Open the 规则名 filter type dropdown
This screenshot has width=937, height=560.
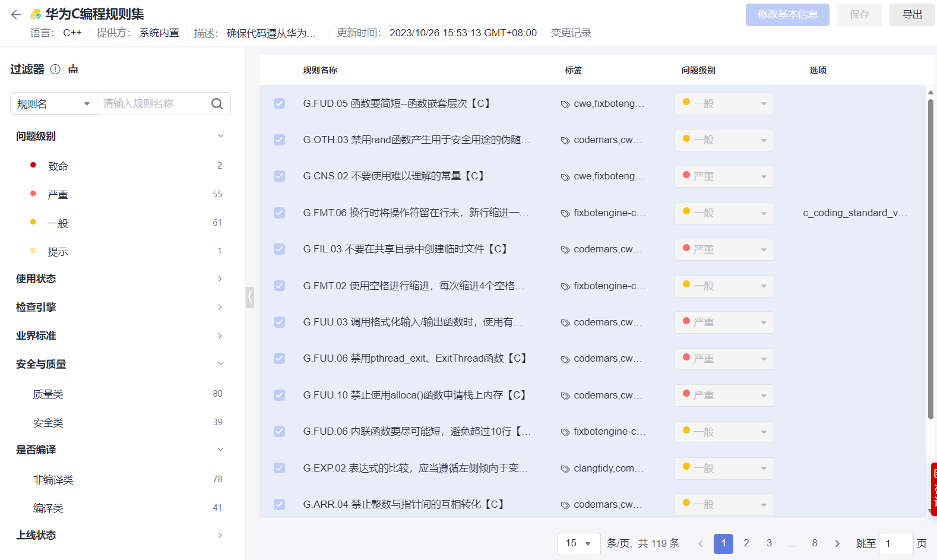coord(53,103)
